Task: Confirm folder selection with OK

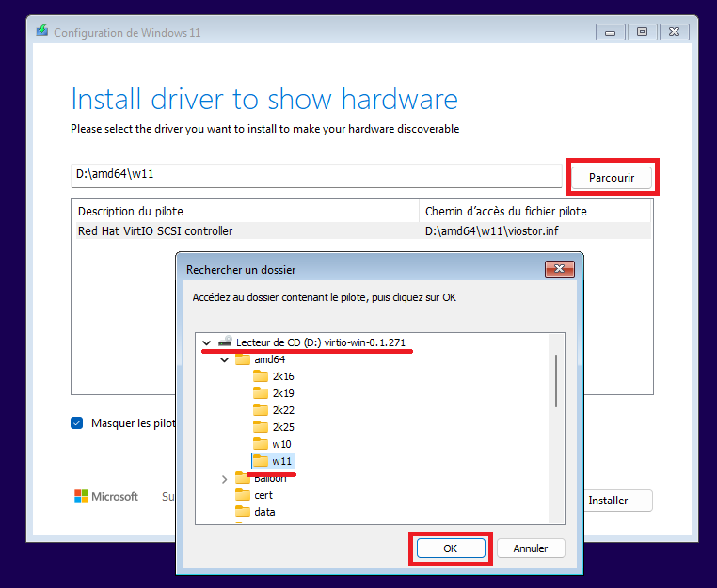Action: point(451,548)
